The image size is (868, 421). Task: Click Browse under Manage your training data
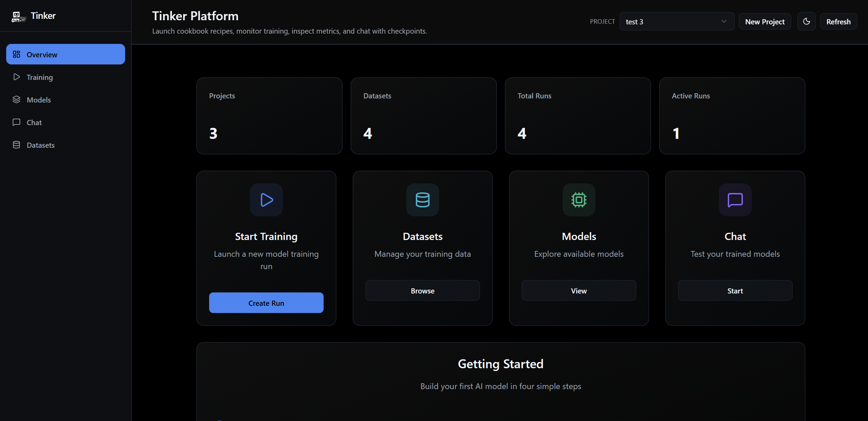click(422, 290)
